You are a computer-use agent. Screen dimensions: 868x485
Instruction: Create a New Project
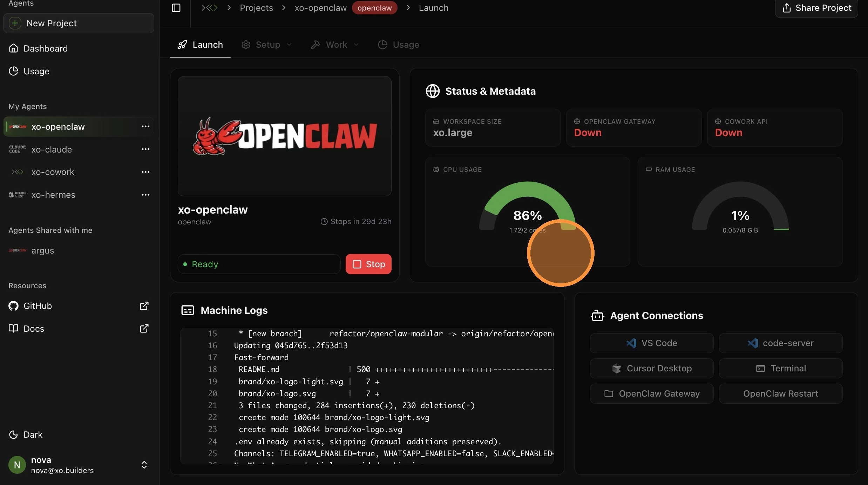79,23
